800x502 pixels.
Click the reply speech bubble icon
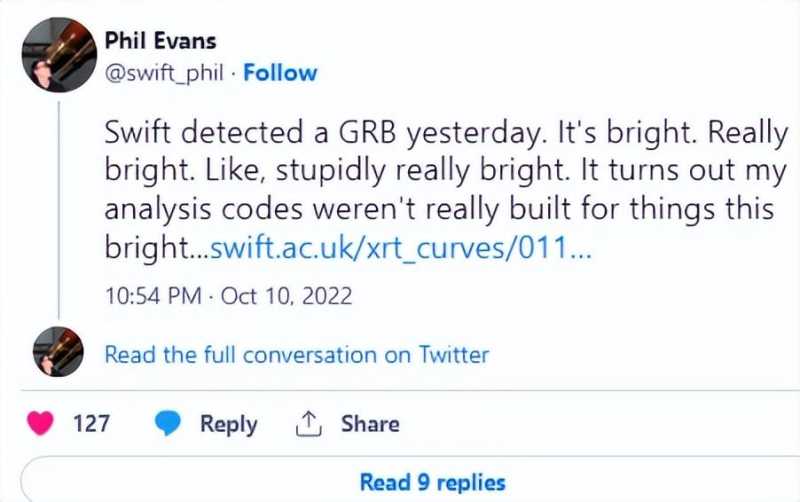(x=168, y=424)
